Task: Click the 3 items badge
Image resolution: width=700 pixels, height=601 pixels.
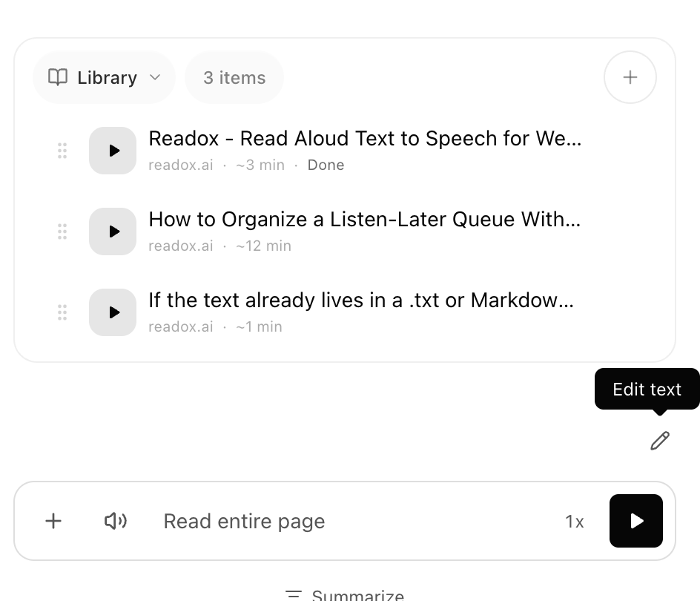Action: [x=234, y=77]
